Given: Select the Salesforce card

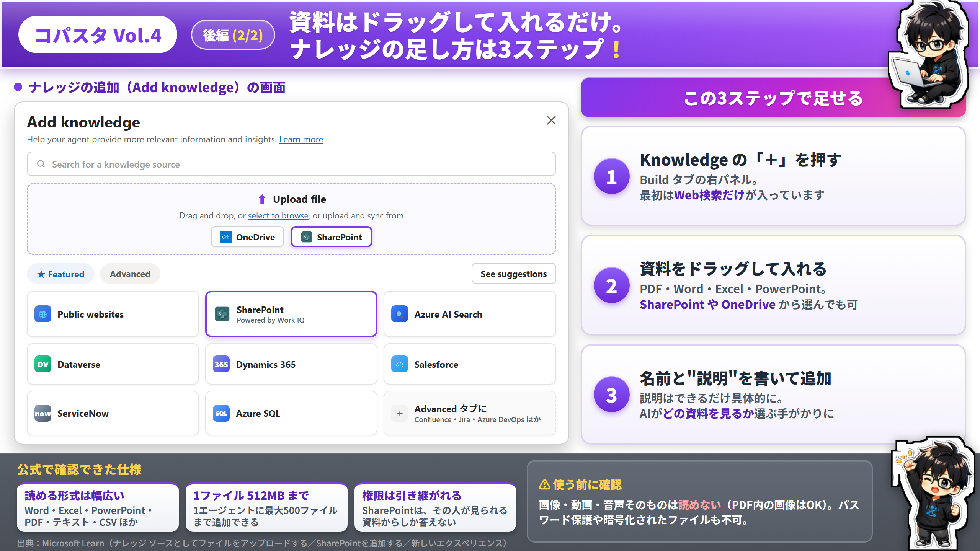Looking at the screenshot, I should point(470,364).
